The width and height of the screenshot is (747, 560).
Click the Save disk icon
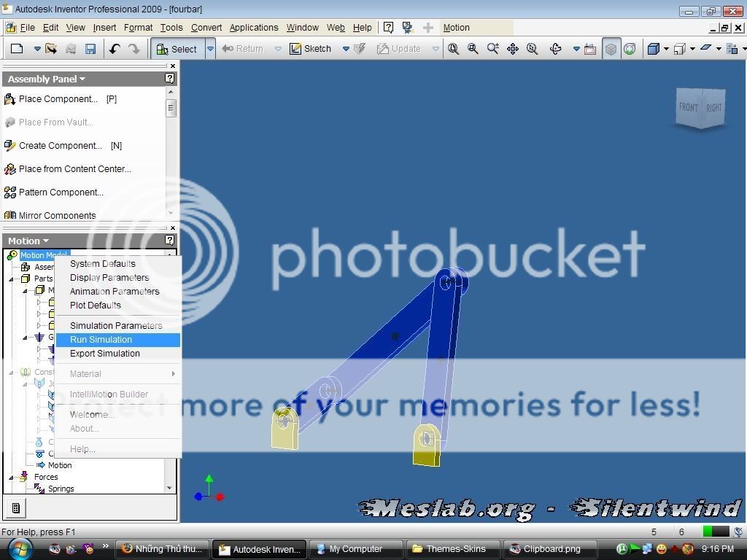[90, 49]
